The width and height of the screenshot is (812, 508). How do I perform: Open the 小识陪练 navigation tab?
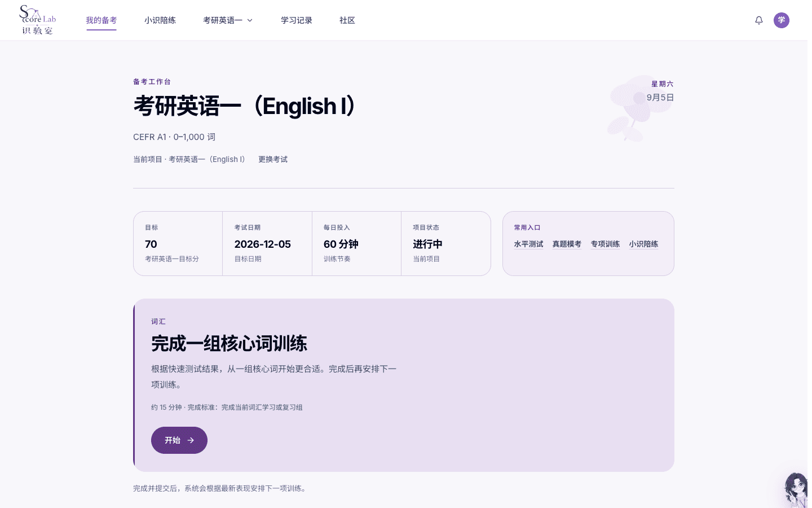pos(160,20)
